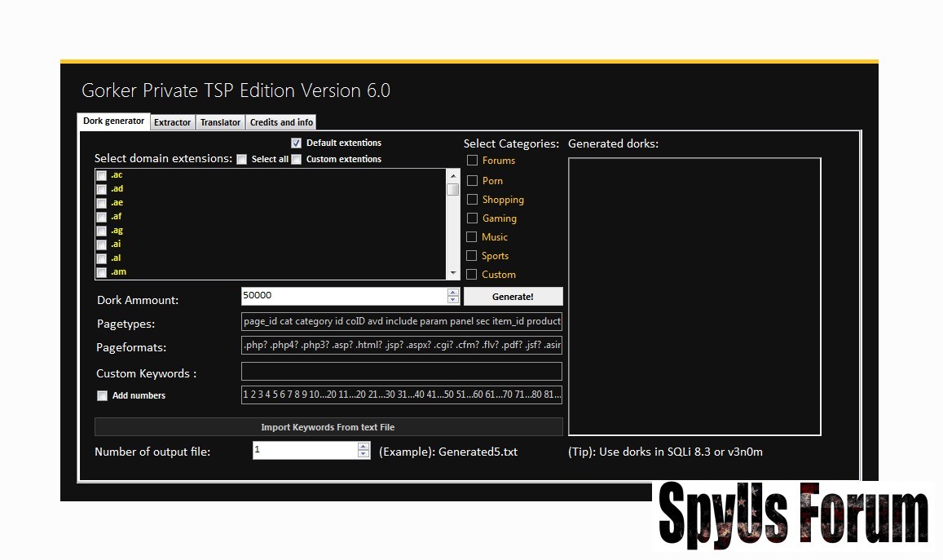The height and width of the screenshot is (560, 943).
Task: Enable the Forums category
Action: click(472, 161)
